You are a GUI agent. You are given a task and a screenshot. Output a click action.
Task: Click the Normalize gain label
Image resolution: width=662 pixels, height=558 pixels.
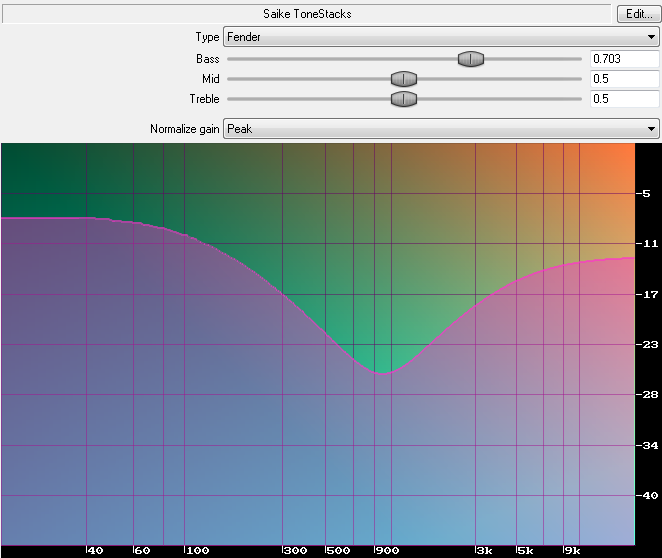point(185,129)
